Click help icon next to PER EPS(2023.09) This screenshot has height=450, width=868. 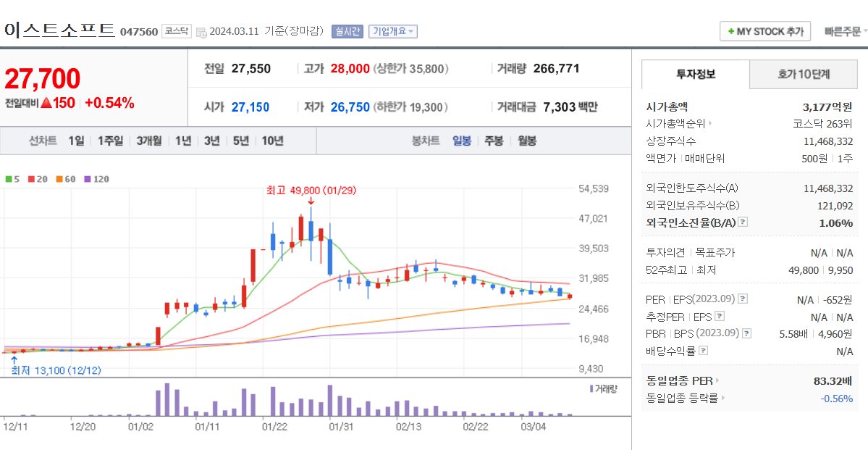743,299
